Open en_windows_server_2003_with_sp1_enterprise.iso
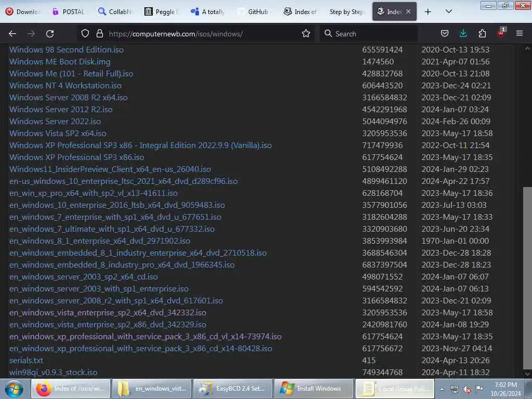Screen dimensions: 532x399 99,289
